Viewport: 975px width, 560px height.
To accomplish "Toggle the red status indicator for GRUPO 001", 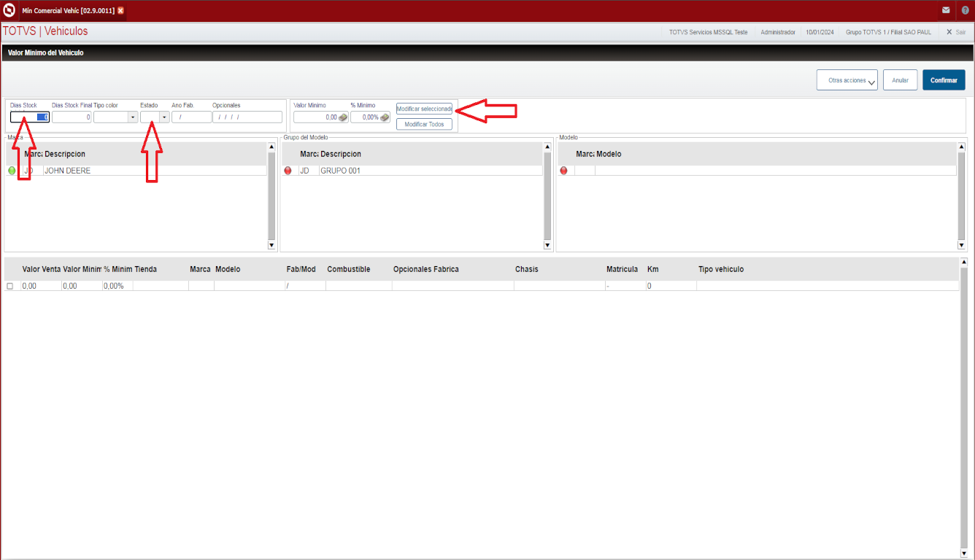I will tap(288, 171).
